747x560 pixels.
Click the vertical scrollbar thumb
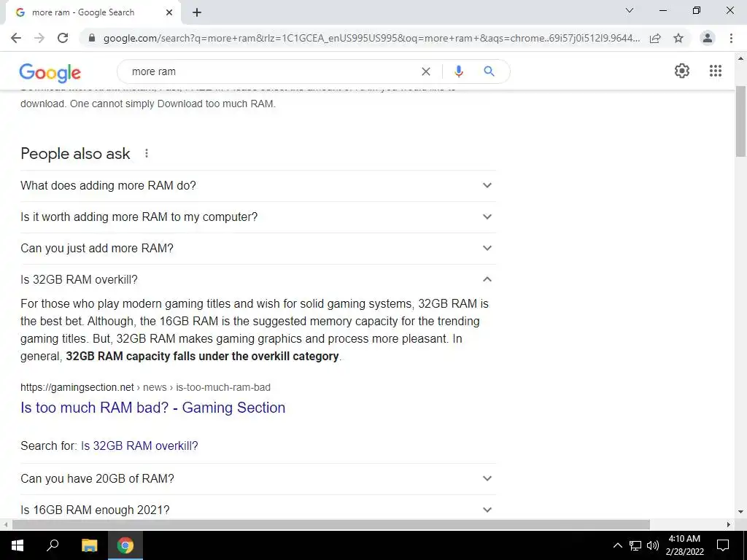(740, 122)
